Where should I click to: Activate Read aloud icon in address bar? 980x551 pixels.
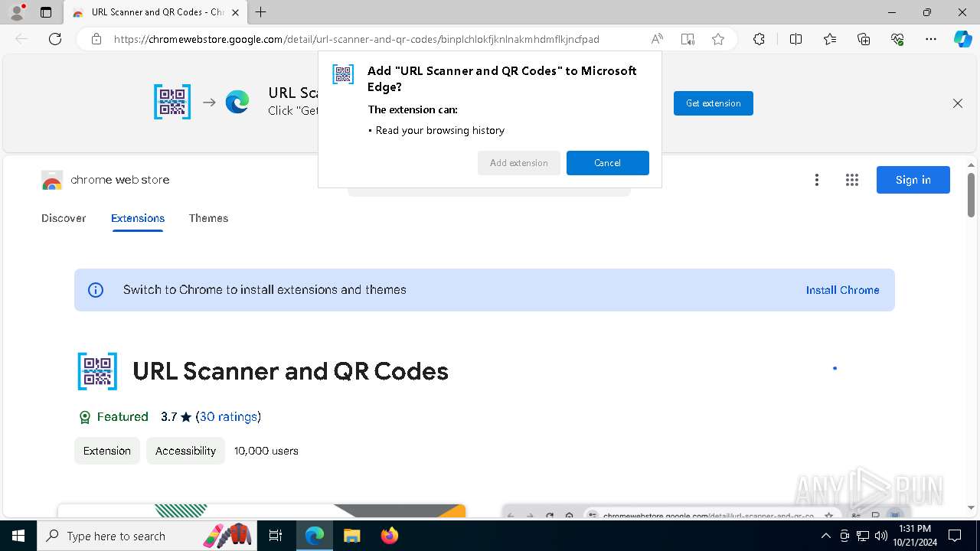pyautogui.click(x=657, y=39)
